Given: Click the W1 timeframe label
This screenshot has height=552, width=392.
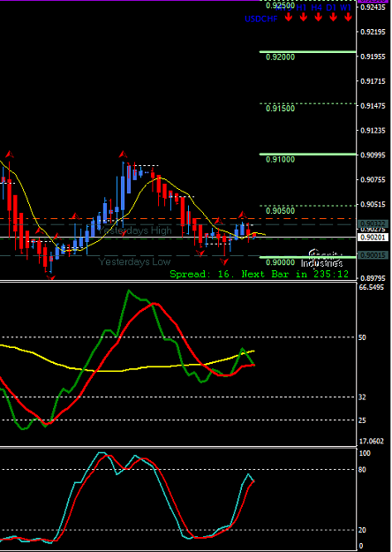Looking at the screenshot, I should 345,7.
